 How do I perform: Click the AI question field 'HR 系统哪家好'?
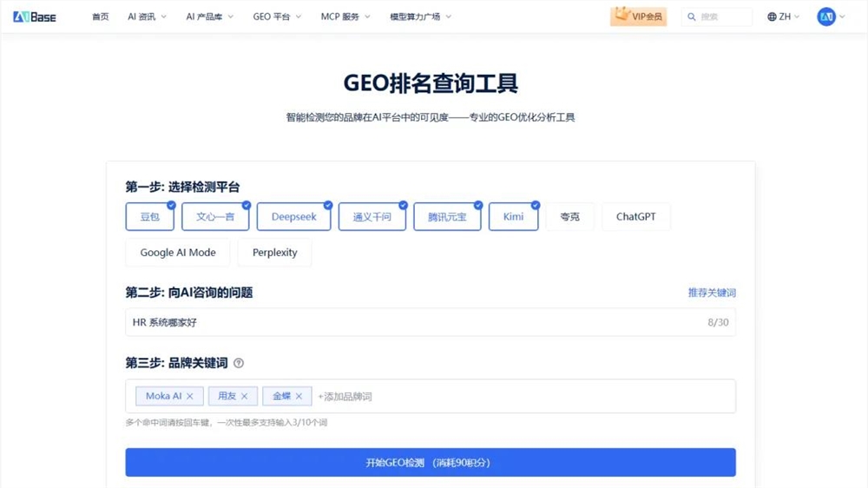click(431, 322)
